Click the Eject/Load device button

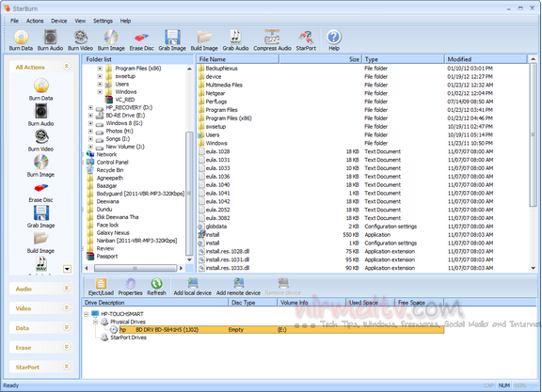(101, 287)
